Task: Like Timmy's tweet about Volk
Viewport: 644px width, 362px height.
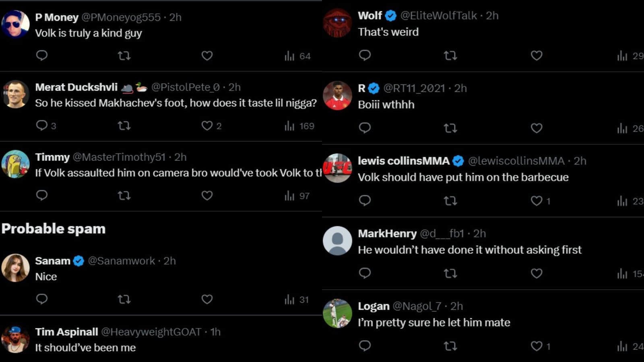Action: 207,196
